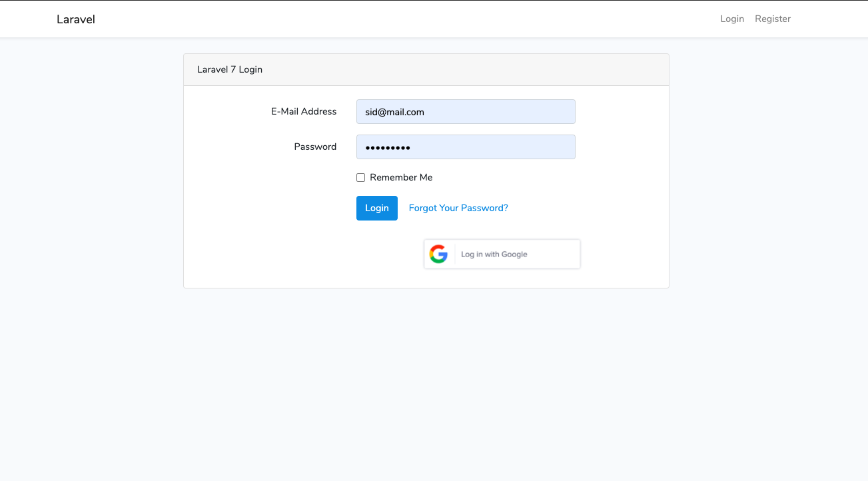
Task: Focus the E-Mail Address input field
Action: (466, 112)
